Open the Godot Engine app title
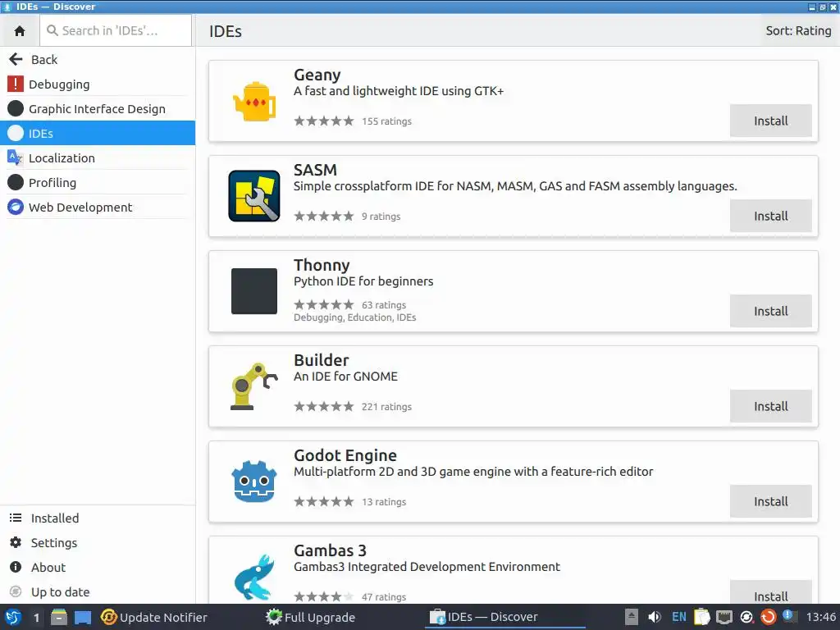Image resolution: width=840 pixels, height=630 pixels. (345, 455)
